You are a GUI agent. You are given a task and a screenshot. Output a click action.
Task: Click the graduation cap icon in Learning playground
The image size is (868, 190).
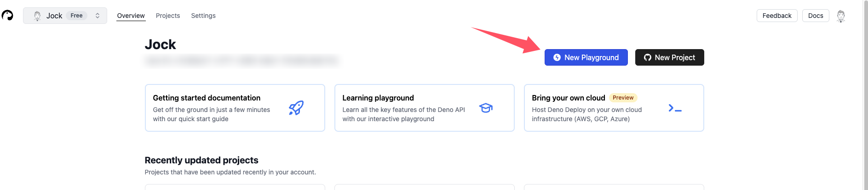(486, 108)
